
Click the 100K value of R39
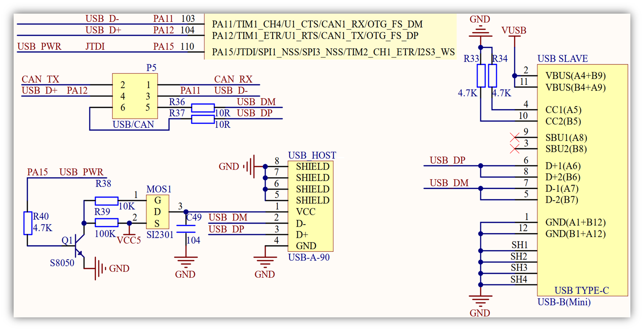(x=106, y=233)
